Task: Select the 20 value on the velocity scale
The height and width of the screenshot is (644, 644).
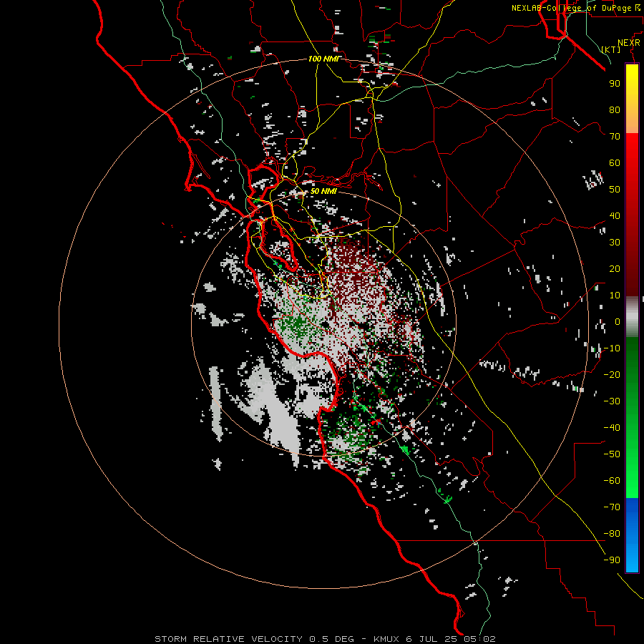Action: [615, 268]
